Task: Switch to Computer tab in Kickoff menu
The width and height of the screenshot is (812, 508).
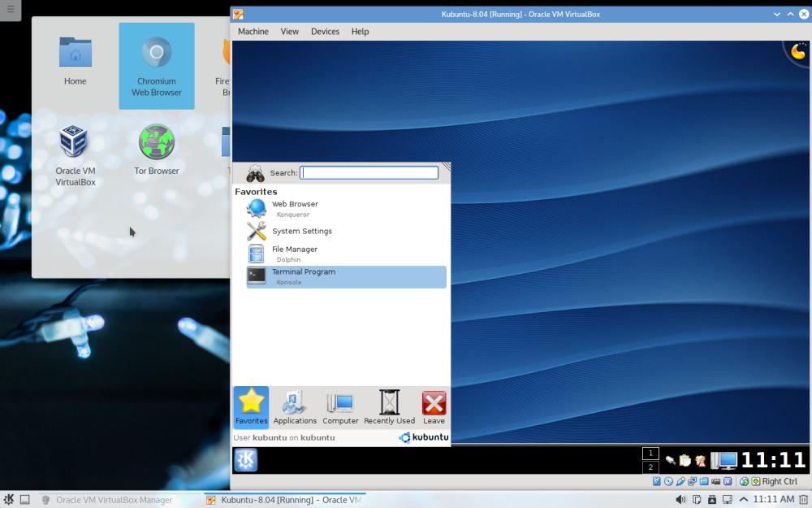Action: 340,406
